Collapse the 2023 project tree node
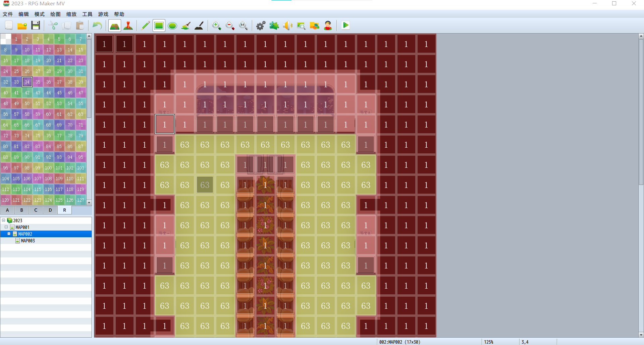The width and height of the screenshot is (644, 345). coord(4,220)
